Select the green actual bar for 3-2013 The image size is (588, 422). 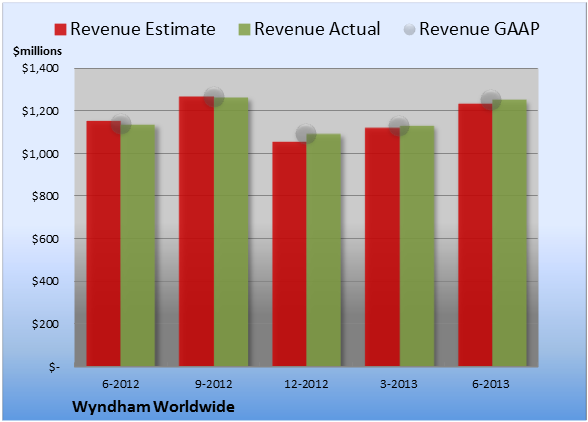(x=417, y=246)
